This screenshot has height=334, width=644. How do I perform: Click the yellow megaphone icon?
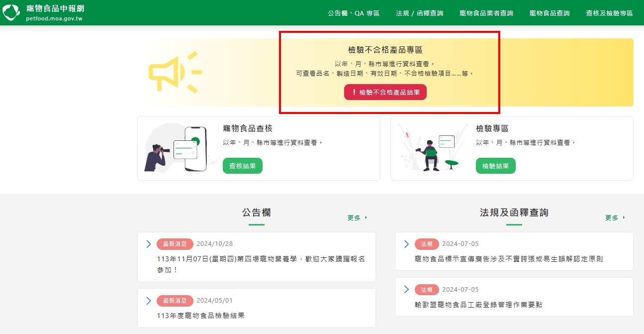(x=174, y=72)
